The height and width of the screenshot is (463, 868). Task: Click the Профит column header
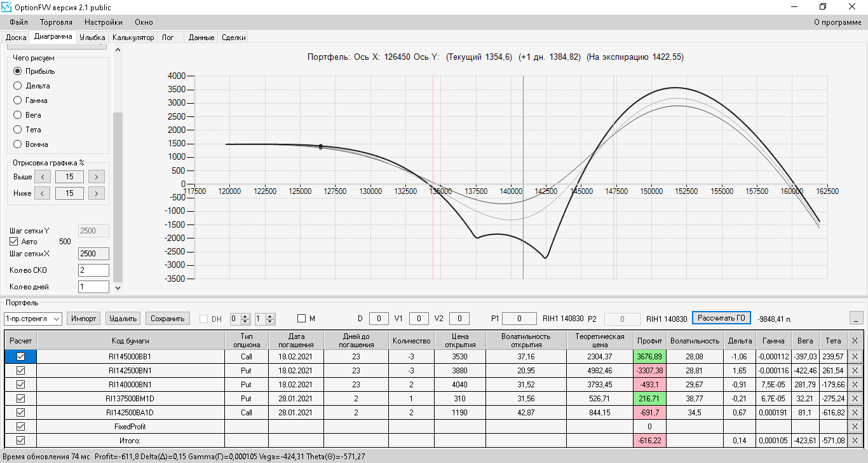click(649, 341)
